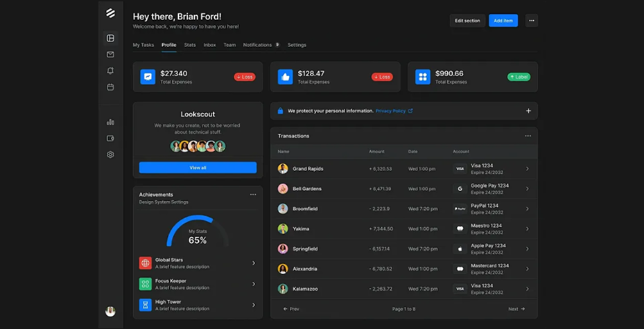This screenshot has height=329, width=644.
Task: Open the notification bell icon in sidebar
Action: coord(110,71)
